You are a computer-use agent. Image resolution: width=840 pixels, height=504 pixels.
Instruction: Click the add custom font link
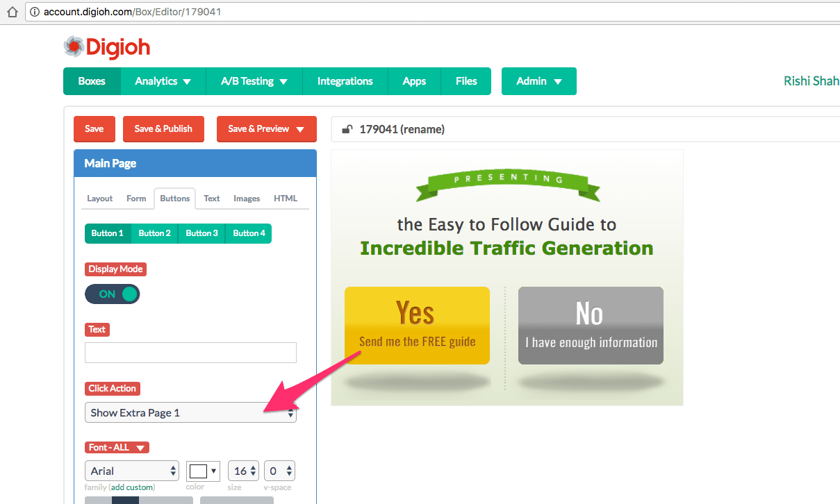(x=133, y=487)
